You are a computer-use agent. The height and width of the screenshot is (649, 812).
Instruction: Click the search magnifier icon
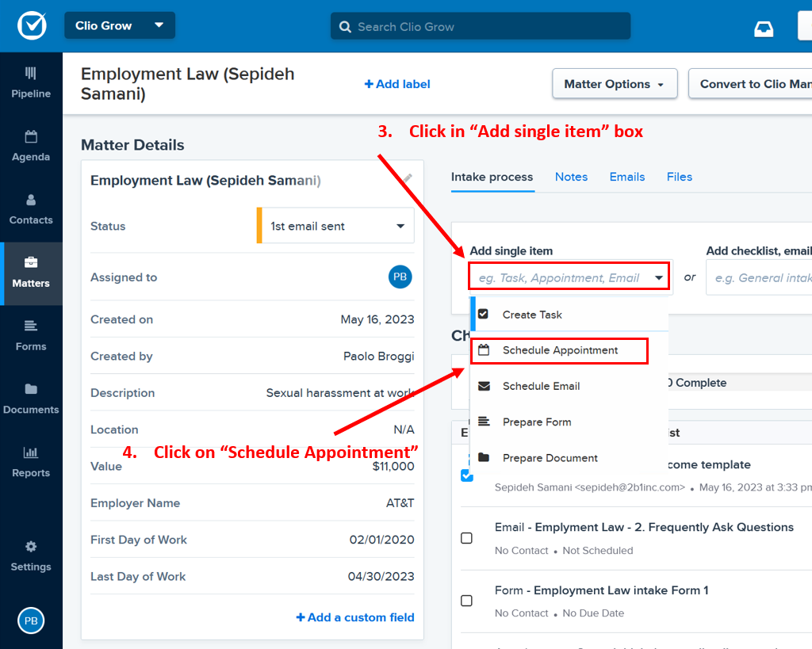[345, 27]
